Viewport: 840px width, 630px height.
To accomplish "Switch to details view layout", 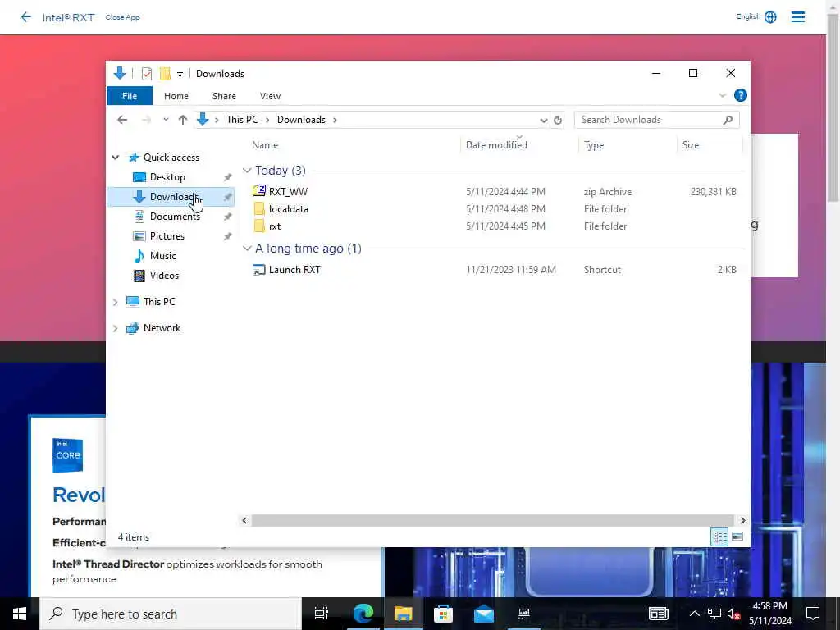I will (719, 536).
